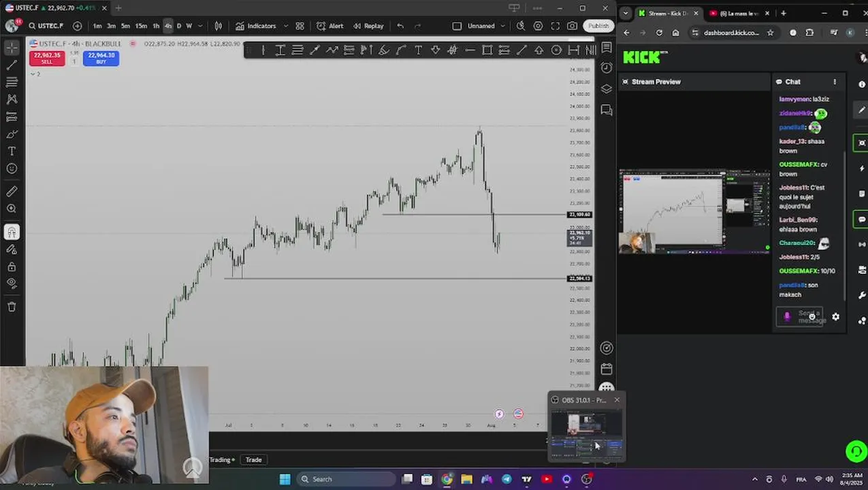Screen dimensions: 868x490
Task: Select the D daily timeframe
Action: pos(179,26)
